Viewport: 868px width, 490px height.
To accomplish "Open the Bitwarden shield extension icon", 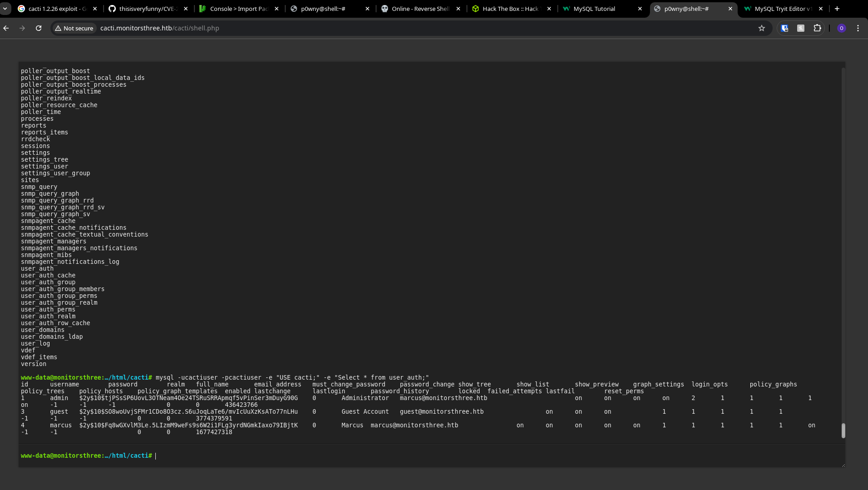I will [x=784, y=28].
